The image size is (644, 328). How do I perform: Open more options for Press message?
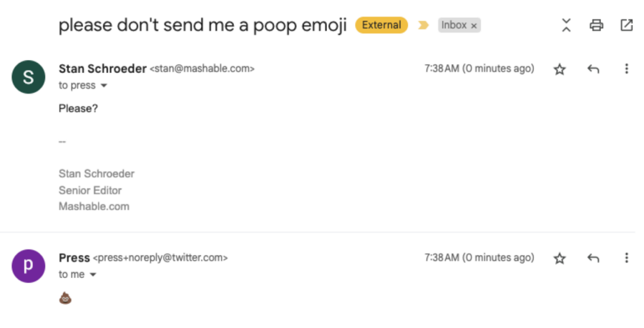pyautogui.click(x=626, y=258)
